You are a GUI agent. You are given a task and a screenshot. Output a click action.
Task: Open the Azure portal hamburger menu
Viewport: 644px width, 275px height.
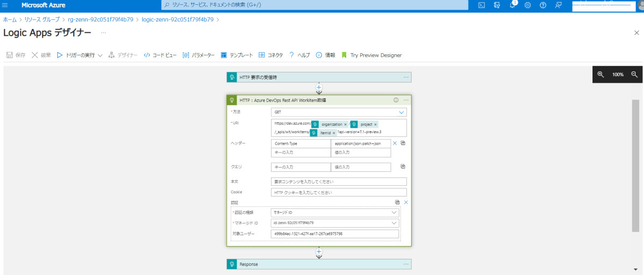[x=5, y=5]
